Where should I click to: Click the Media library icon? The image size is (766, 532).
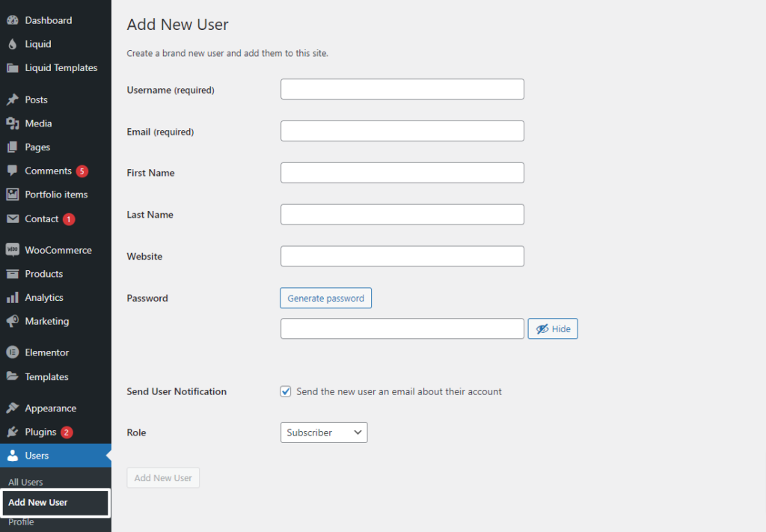tap(13, 123)
